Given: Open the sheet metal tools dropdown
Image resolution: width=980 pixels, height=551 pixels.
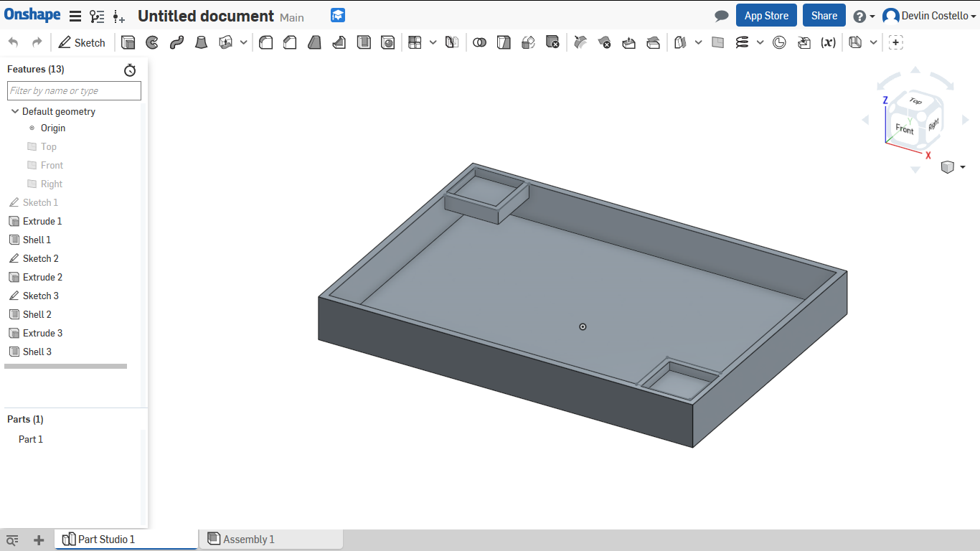Looking at the screenshot, I should pos(873,43).
